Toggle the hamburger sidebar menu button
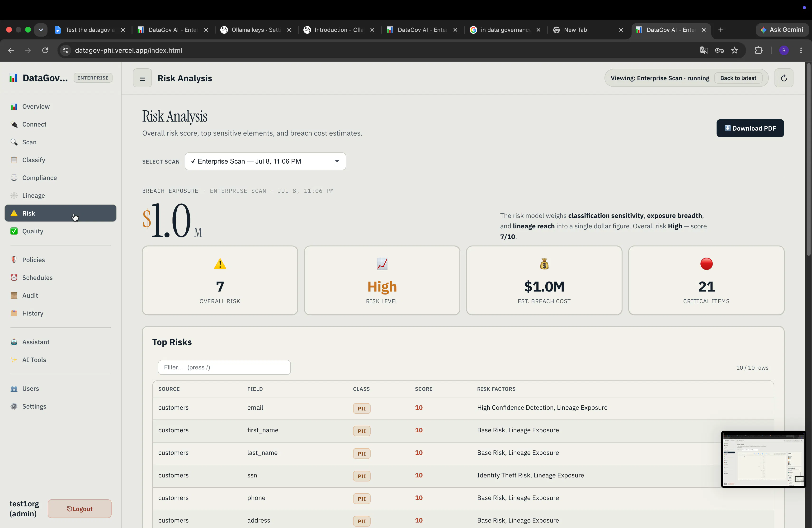This screenshot has width=812, height=528. (142, 78)
